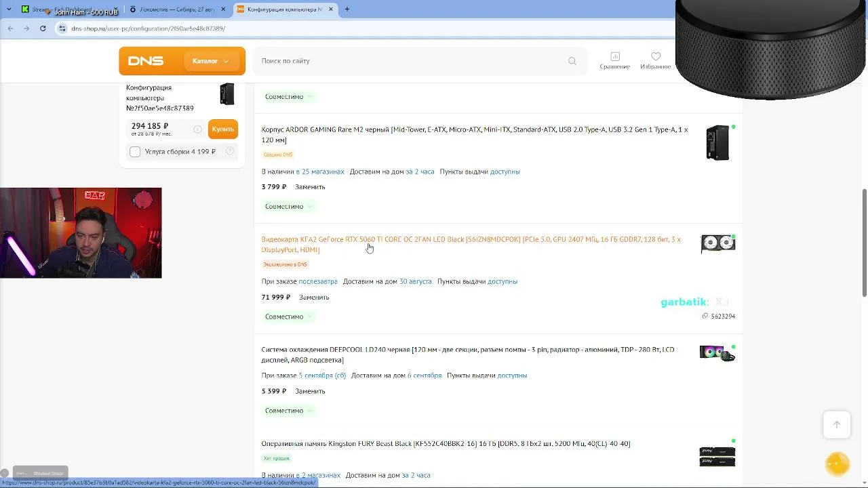
Task: Expand Совместимо under DEEPCOOL cooling
Action: [288, 411]
